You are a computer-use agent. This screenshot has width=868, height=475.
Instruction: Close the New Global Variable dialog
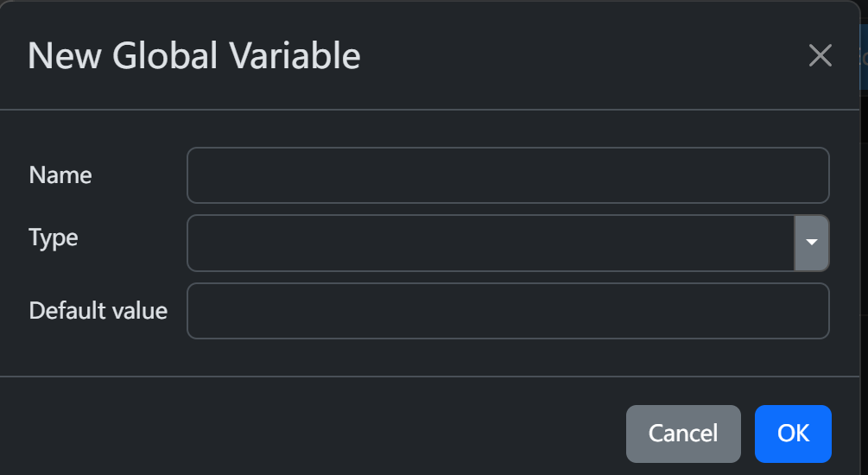(820, 56)
